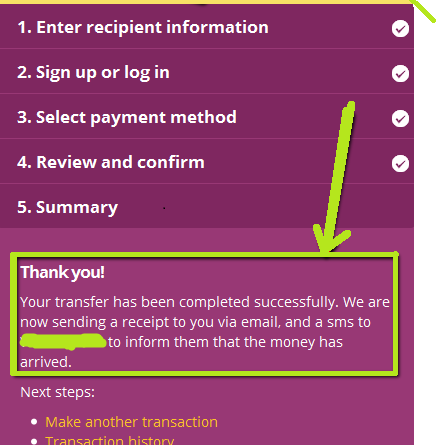
Task: Click the Next steps label
Action: click(x=57, y=392)
